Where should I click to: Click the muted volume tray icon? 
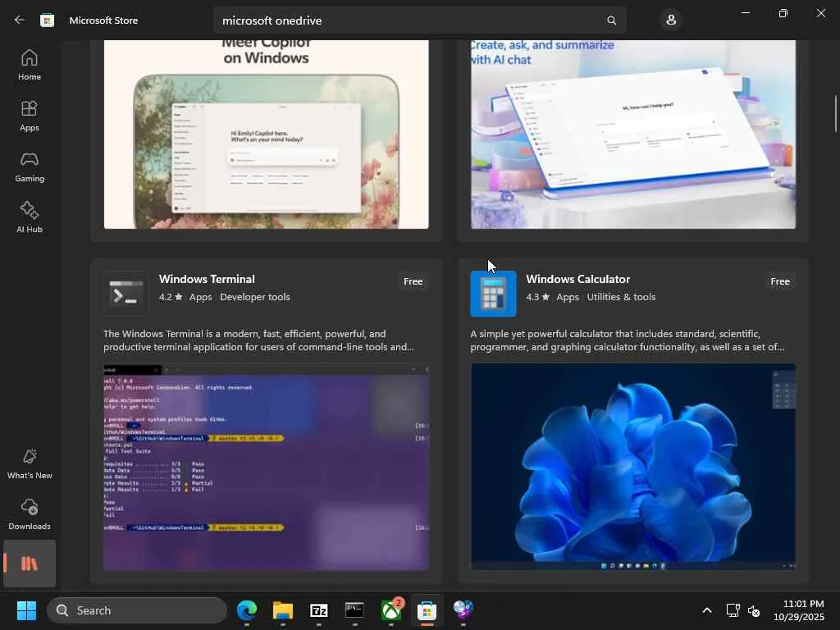pos(754,610)
